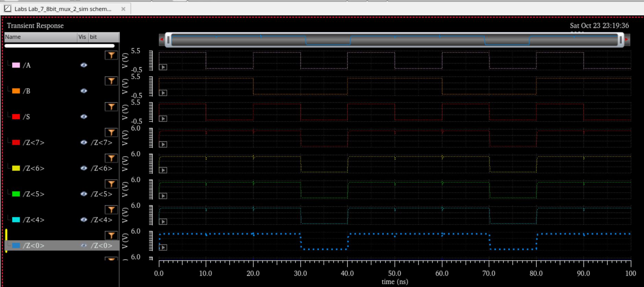Viewport: 644px width, 287px height.
Task: Click the "time (ns)" axis label
Action: coord(395,282)
